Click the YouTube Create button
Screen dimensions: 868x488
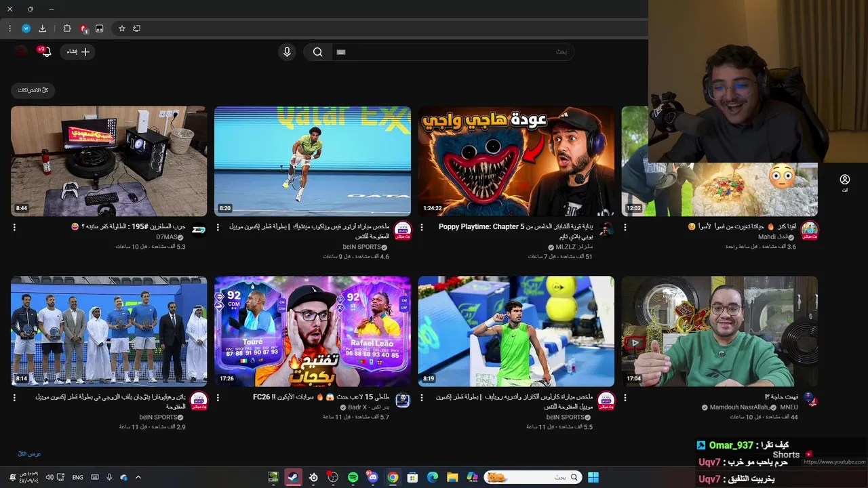point(77,52)
